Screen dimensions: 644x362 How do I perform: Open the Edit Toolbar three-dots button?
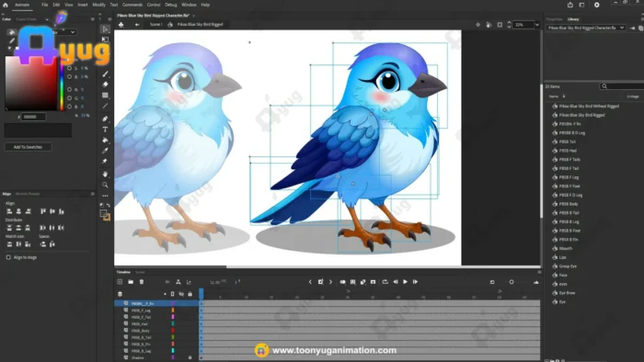click(105, 196)
